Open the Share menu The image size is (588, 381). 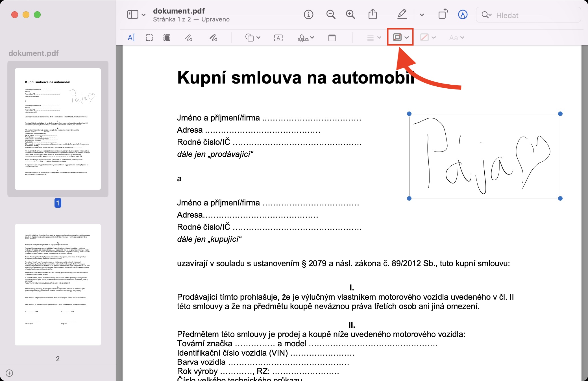(x=373, y=14)
